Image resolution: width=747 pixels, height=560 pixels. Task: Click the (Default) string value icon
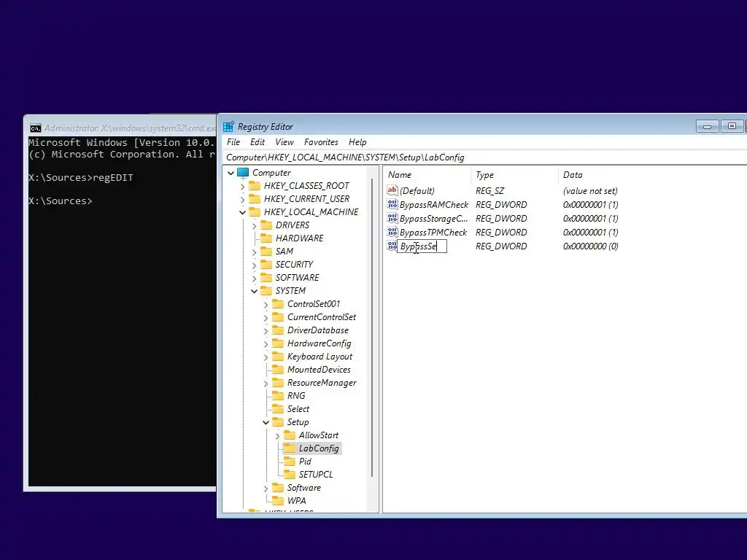point(392,190)
